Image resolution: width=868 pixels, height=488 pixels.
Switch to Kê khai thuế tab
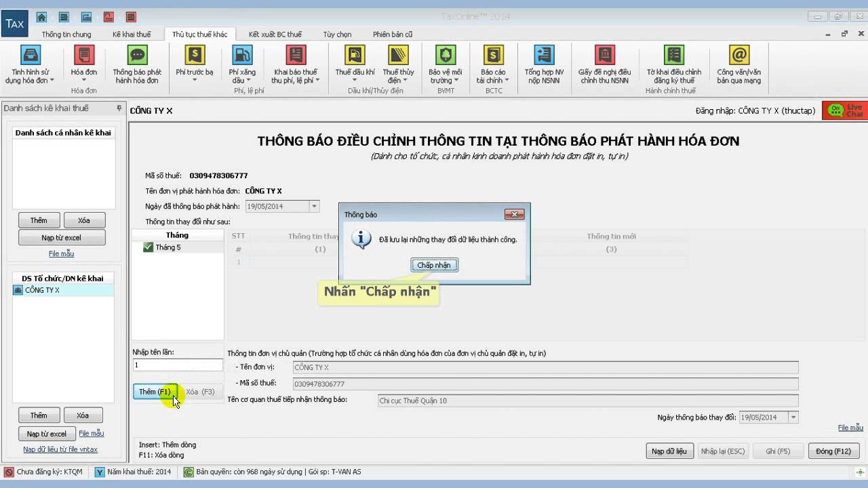pos(132,35)
